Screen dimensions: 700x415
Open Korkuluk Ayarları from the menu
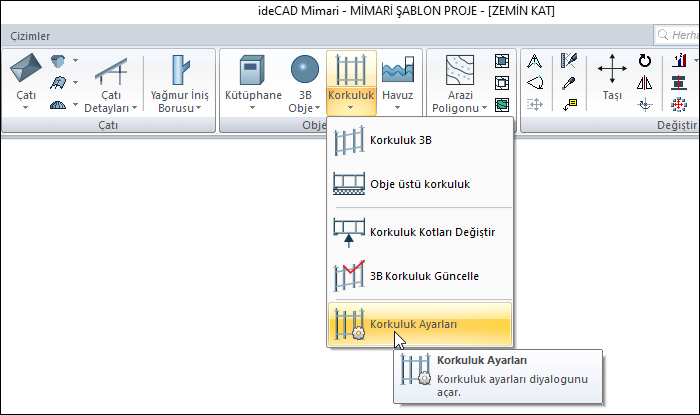tap(420, 324)
